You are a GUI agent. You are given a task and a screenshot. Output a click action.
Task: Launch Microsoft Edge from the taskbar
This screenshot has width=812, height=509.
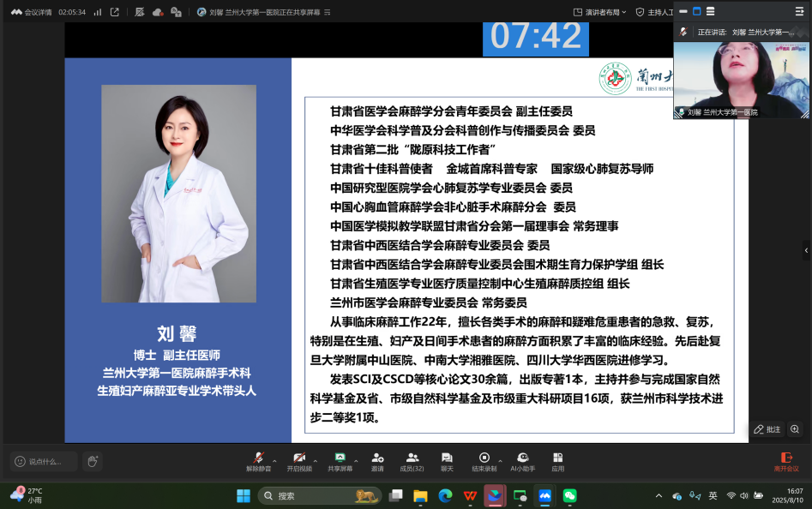(x=445, y=495)
